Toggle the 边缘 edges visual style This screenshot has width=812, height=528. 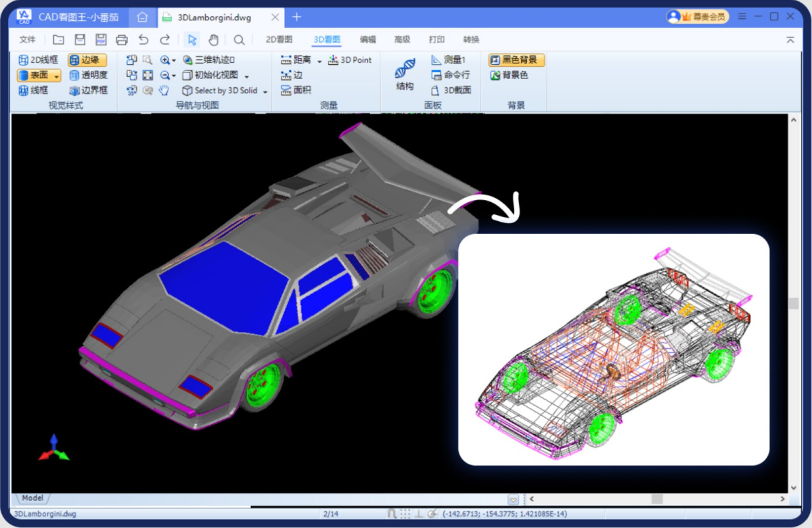[x=87, y=60]
